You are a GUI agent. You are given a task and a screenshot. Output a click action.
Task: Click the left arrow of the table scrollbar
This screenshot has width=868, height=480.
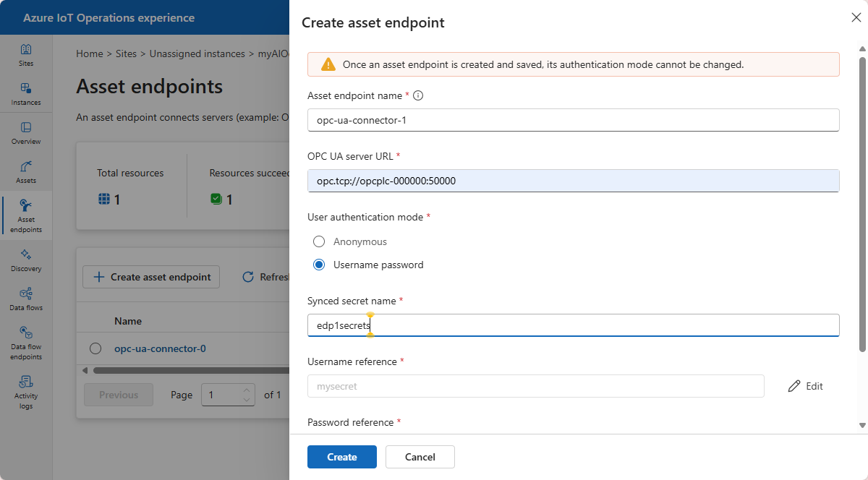point(85,371)
